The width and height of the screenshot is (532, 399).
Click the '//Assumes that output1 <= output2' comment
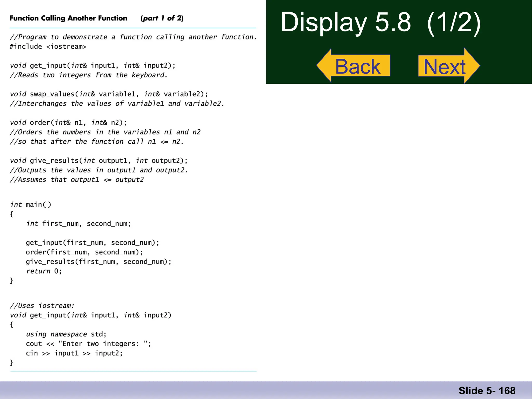click(77, 180)
